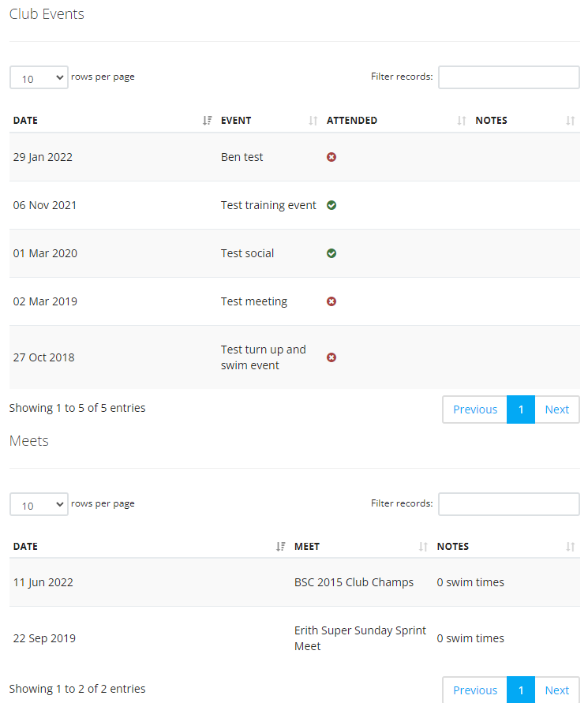Focus the Meets filter records field

click(508, 504)
